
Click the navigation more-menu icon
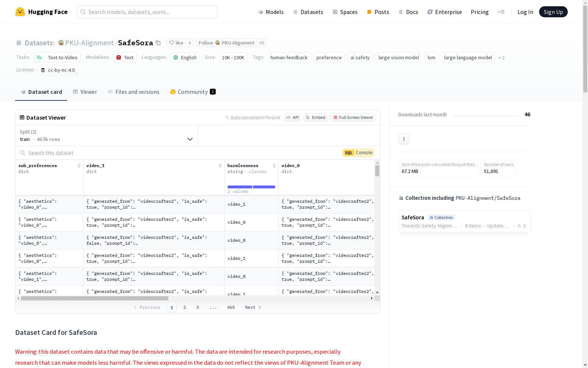tap(501, 12)
